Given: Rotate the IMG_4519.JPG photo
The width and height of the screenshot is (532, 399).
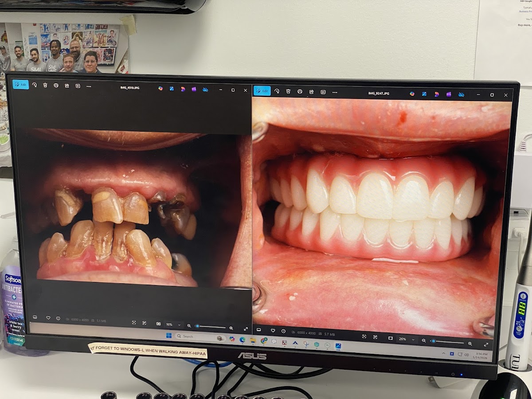Looking at the screenshot, I should click(35, 85).
